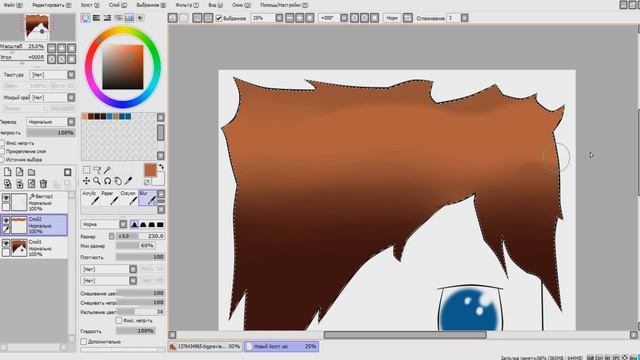Show the color wheel panel
The image size is (640, 360).
click(x=85, y=18)
